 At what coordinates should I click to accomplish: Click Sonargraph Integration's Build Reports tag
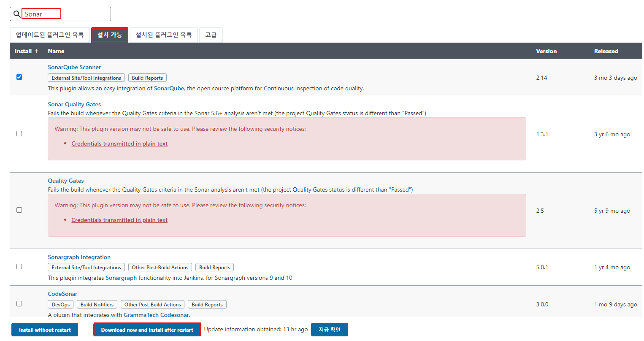click(214, 268)
